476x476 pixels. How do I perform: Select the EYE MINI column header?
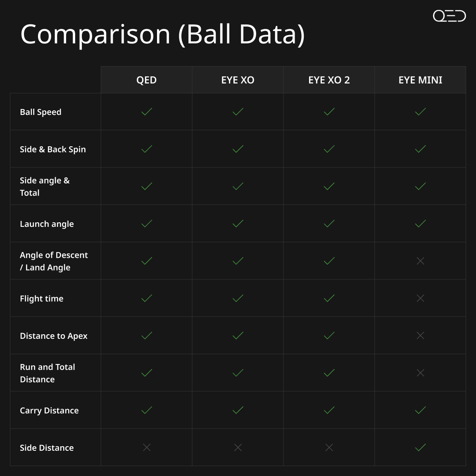(421, 80)
